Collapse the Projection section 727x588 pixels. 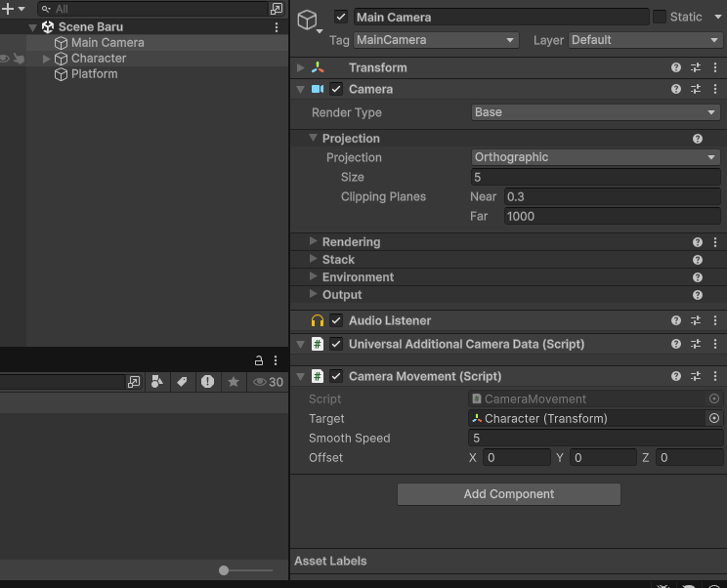point(313,138)
